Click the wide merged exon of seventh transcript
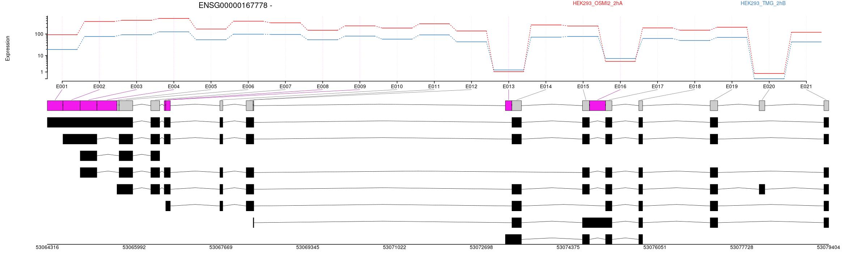868x253 pixels. [x=597, y=223]
